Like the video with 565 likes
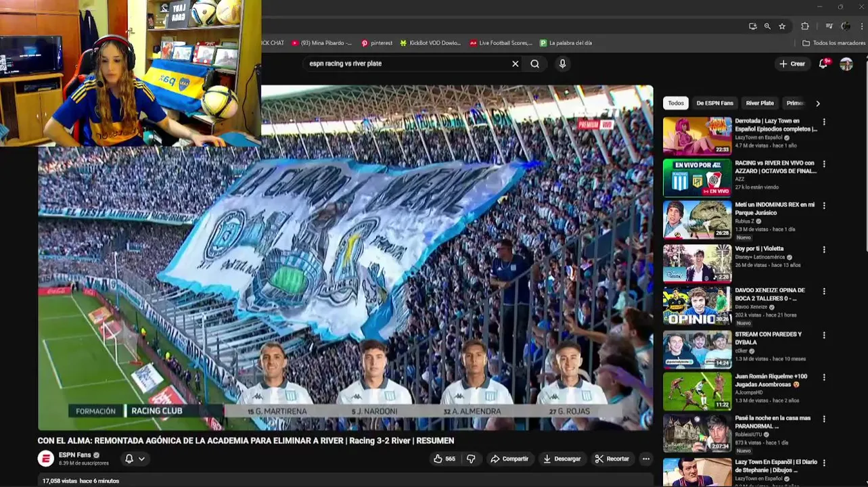 point(445,459)
